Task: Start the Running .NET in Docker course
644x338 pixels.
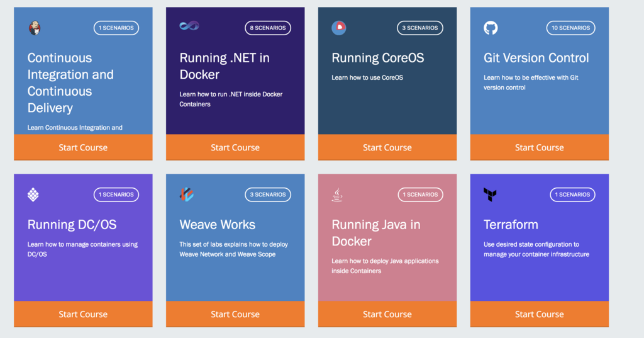Action: tap(235, 147)
